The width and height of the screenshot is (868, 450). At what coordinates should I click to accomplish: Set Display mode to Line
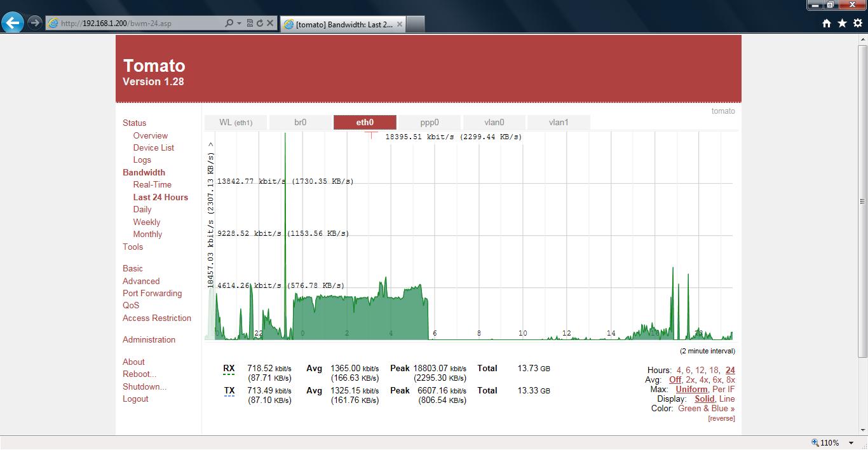pos(727,399)
